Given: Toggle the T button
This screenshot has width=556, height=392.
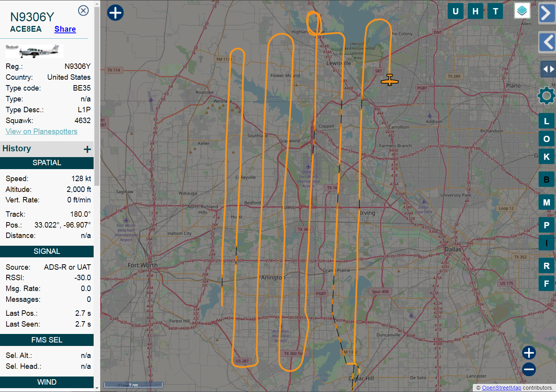Looking at the screenshot, I should pos(495,11).
